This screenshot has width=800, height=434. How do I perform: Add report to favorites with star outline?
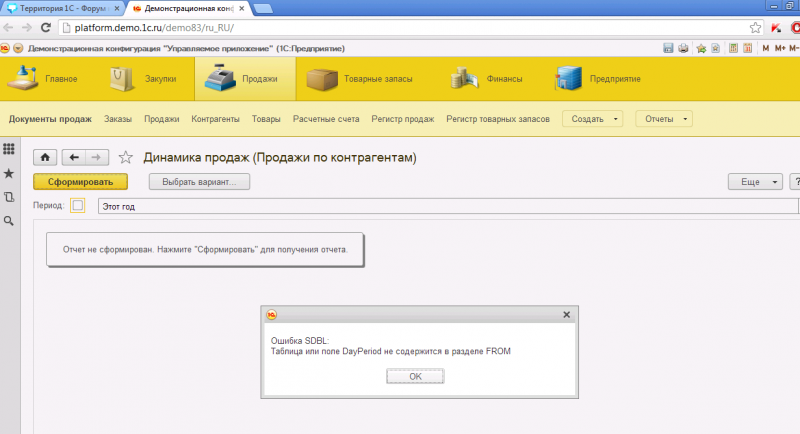[126, 157]
